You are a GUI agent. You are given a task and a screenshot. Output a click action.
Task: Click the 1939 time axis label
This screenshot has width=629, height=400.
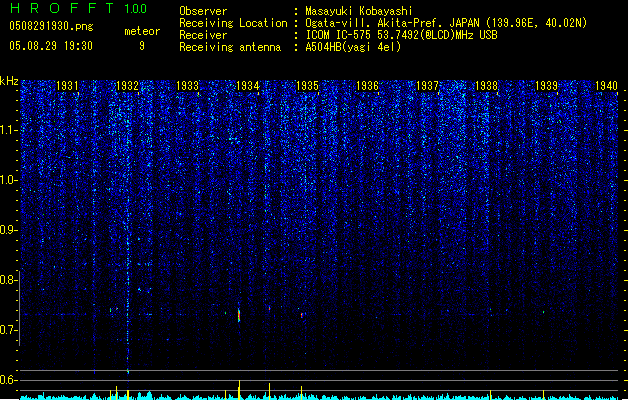[x=546, y=85]
